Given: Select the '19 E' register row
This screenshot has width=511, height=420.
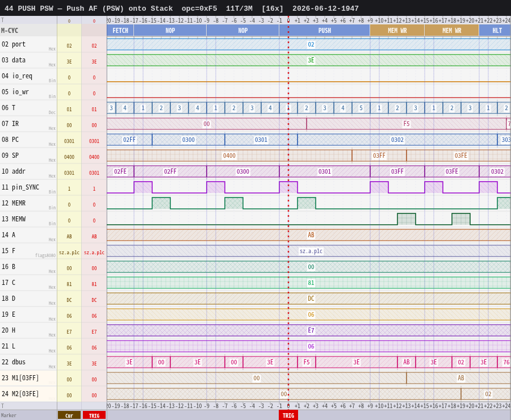Looking at the screenshot, I should point(256,314).
